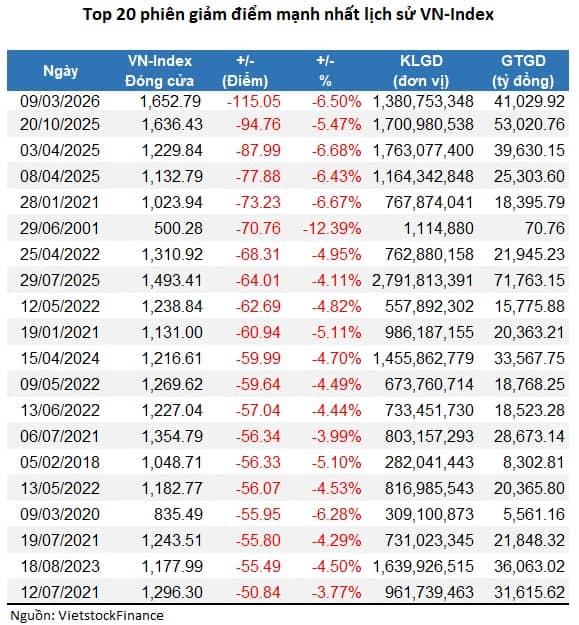The width and height of the screenshot is (579, 625).
Task: Select the date 29/06/2001
Action: 60,228
